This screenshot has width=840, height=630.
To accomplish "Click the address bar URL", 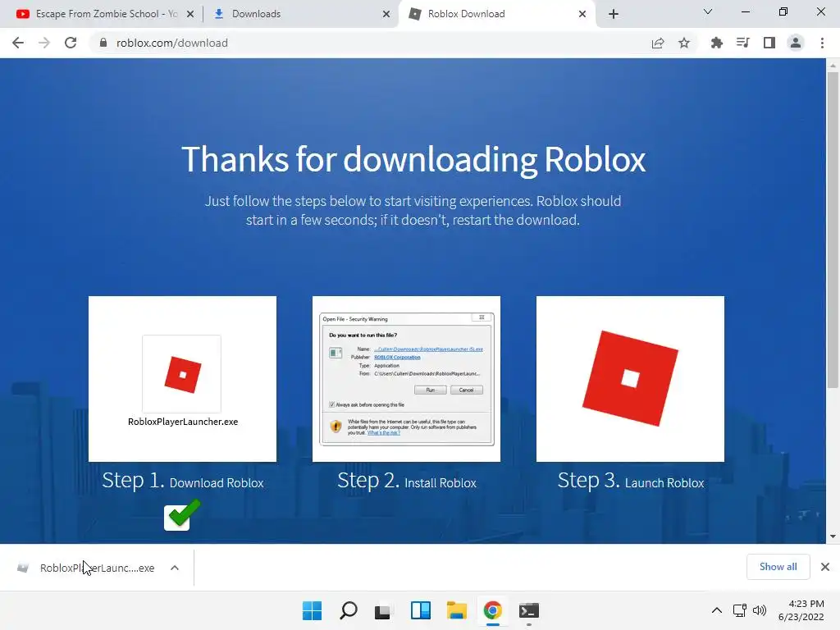I will pyautogui.click(x=172, y=43).
